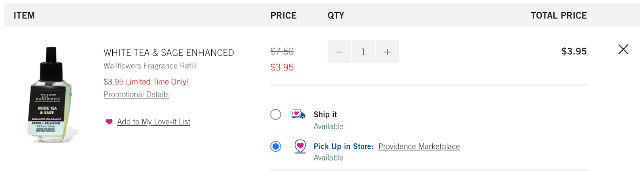Remove item with the X icon

(623, 49)
